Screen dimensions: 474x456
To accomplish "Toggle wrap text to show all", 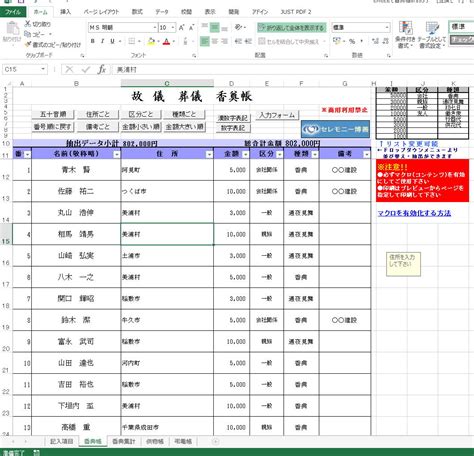I will point(292,27).
